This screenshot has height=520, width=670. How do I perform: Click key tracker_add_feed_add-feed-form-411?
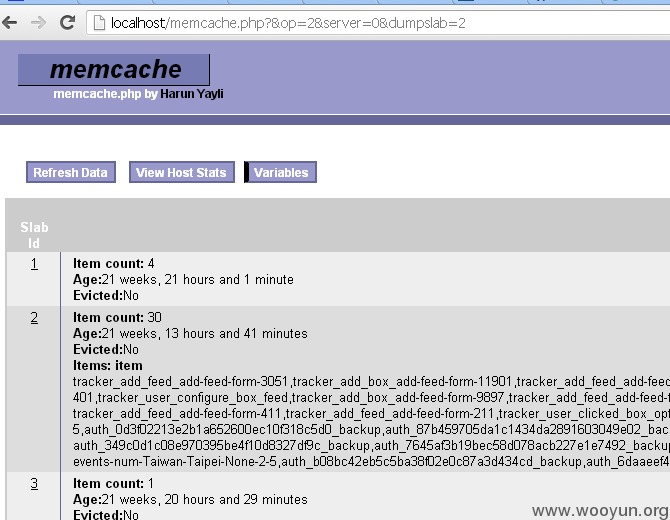(x=177, y=414)
